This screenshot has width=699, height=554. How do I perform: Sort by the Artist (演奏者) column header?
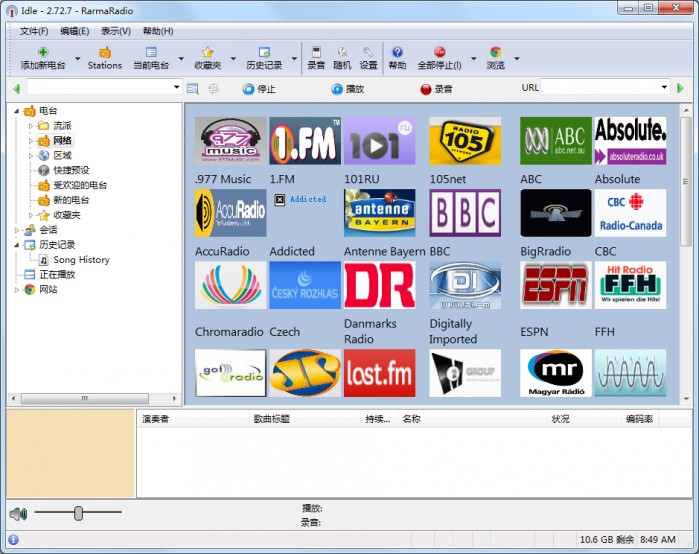click(x=193, y=419)
